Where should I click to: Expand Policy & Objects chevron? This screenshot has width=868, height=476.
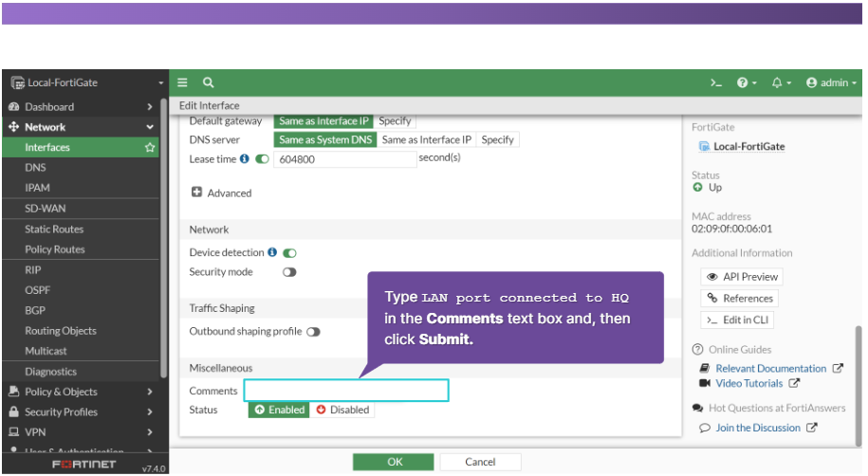click(x=150, y=392)
